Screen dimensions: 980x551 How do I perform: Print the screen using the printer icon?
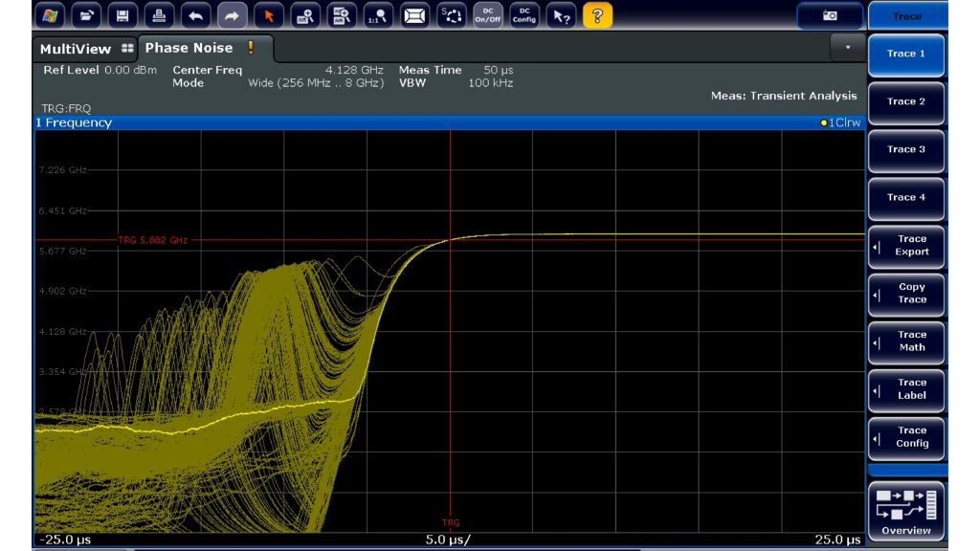(x=159, y=15)
